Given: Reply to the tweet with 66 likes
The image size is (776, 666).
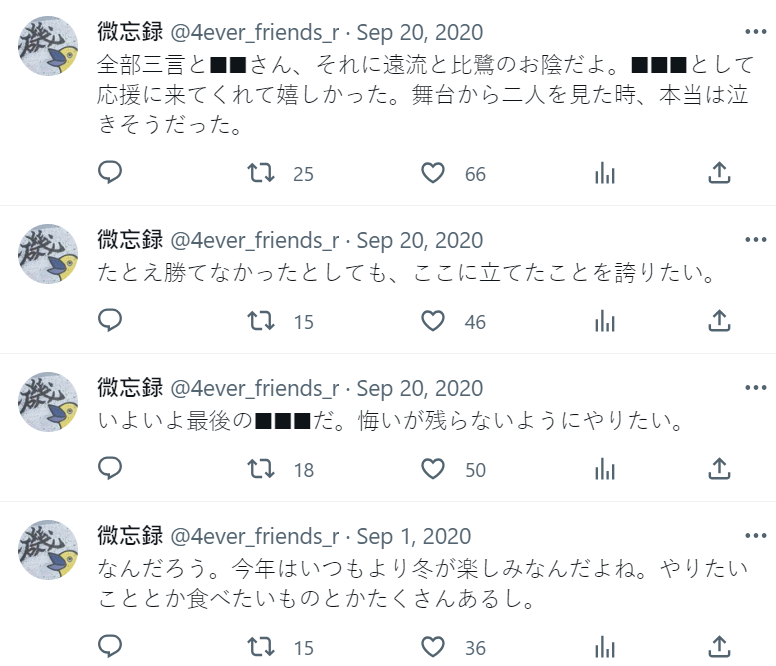Looking at the screenshot, I should pyautogui.click(x=110, y=173).
